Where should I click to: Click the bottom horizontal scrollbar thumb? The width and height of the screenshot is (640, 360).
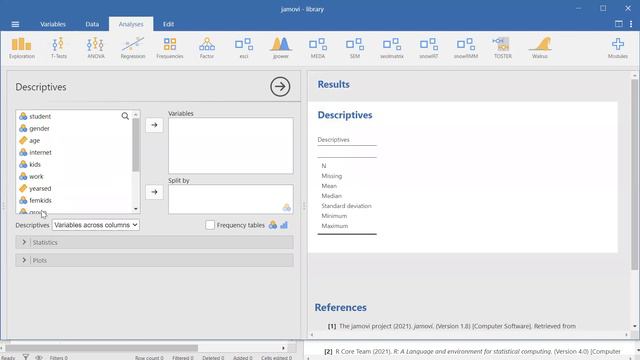click(101, 348)
